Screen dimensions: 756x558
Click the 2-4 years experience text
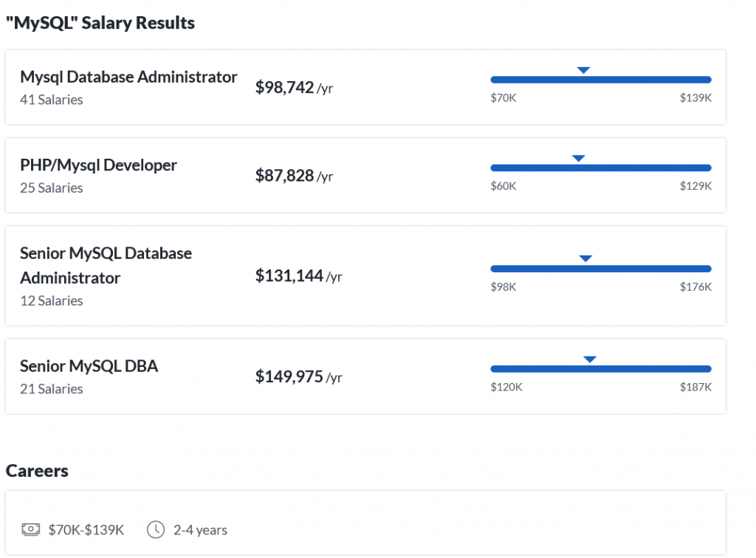pyautogui.click(x=200, y=530)
